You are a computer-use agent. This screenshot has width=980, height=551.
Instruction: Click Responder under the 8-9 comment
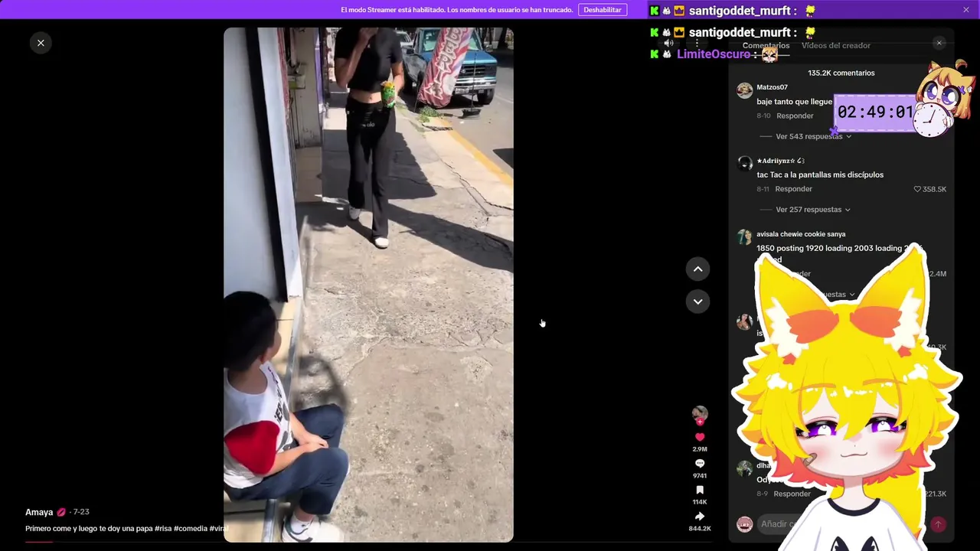(792, 494)
